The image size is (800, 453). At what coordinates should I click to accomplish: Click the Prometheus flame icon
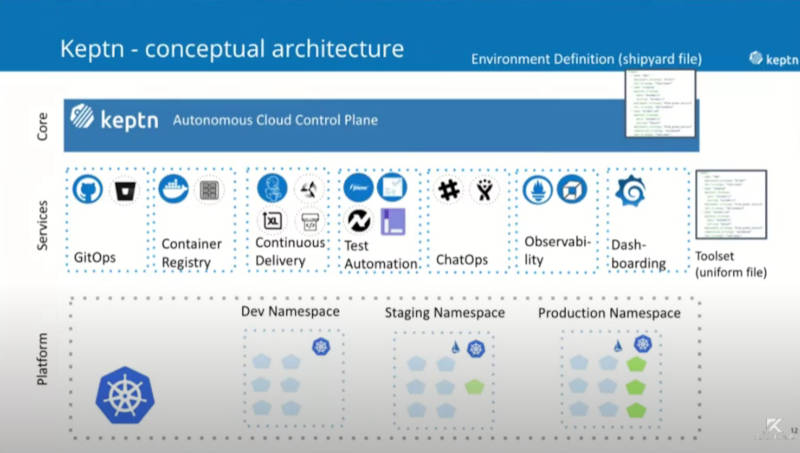(538, 190)
